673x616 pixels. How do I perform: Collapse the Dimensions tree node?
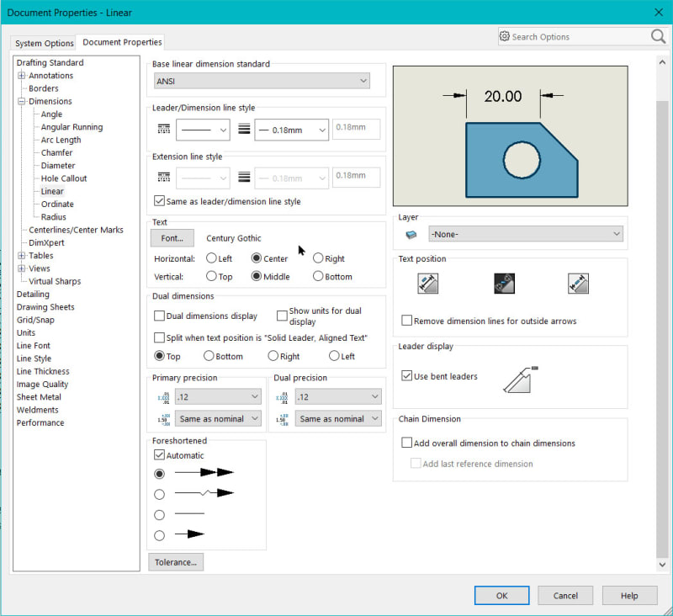coord(21,101)
